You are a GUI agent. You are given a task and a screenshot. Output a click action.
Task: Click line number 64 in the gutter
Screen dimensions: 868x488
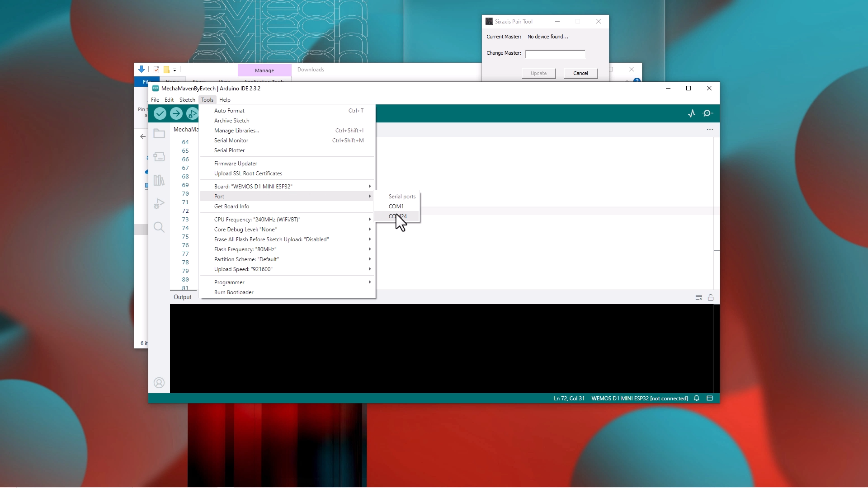[x=185, y=142]
